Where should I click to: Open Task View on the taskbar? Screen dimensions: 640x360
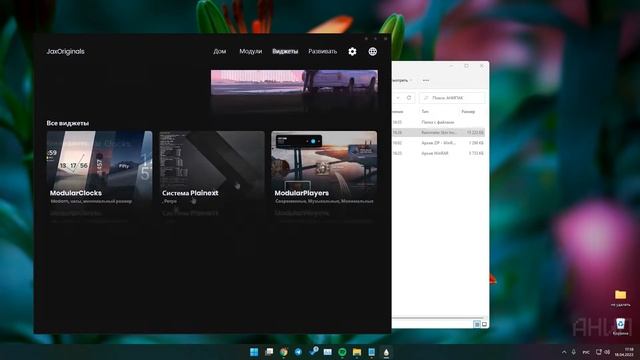tap(269, 352)
